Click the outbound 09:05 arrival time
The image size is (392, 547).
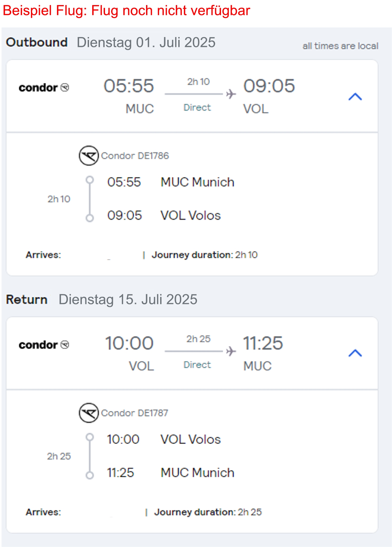pos(269,86)
